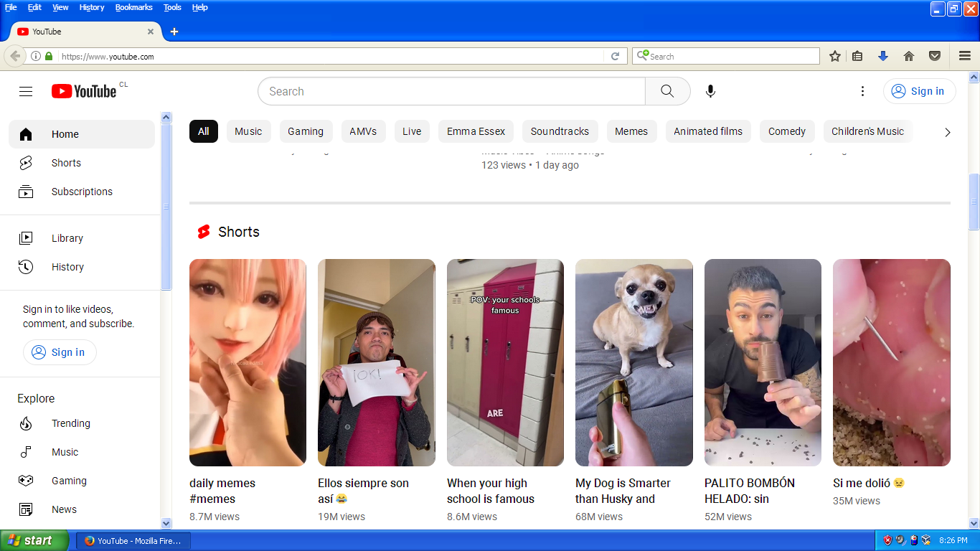The image size is (980, 551).
Task: Click the YouTube logo
Action: point(84,91)
